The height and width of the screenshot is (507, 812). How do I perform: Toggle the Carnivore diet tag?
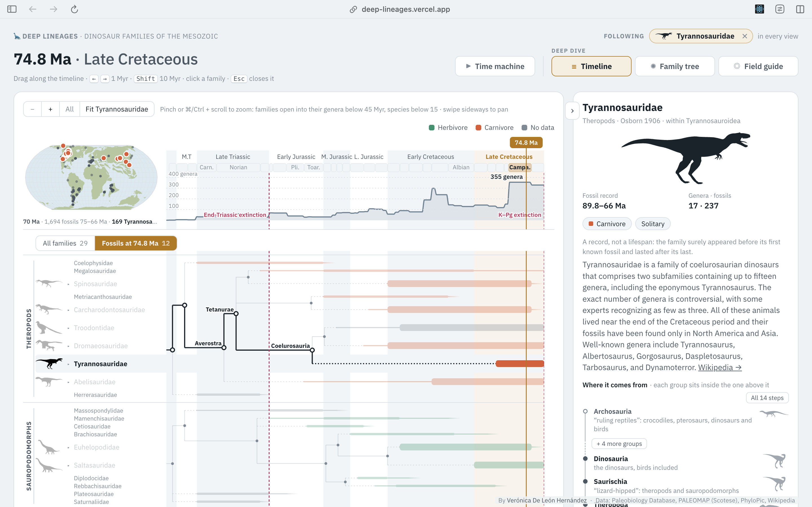[607, 224]
